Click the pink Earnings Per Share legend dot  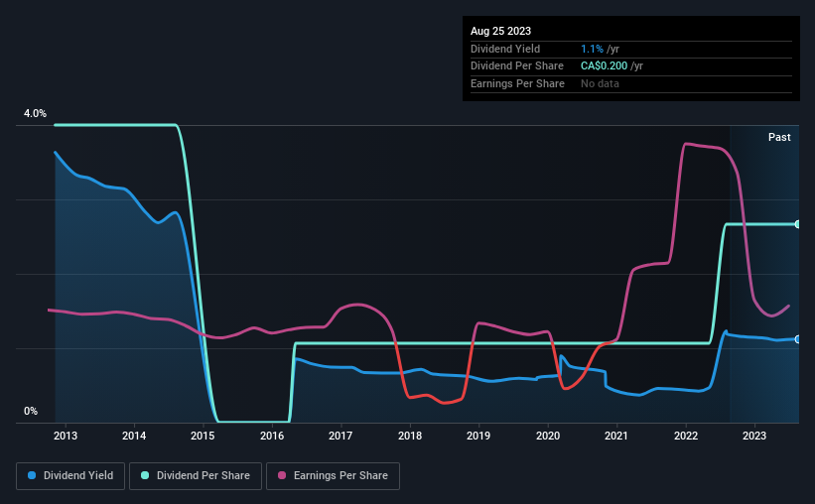click(x=282, y=475)
